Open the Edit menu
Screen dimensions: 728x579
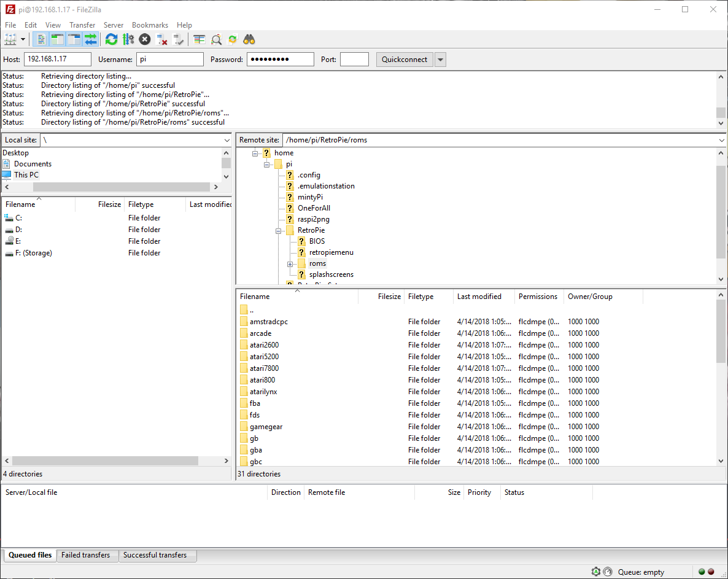[x=31, y=25]
